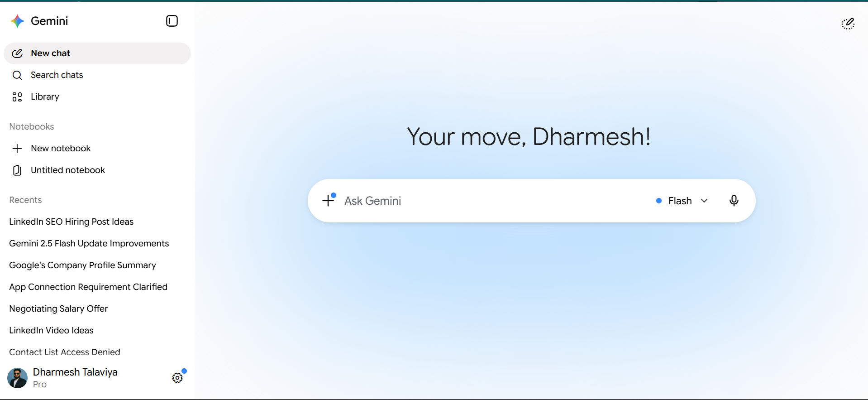Image resolution: width=868 pixels, height=400 pixels.
Task: Activate the microphone voice input
Action: click(x=734, y=201)
